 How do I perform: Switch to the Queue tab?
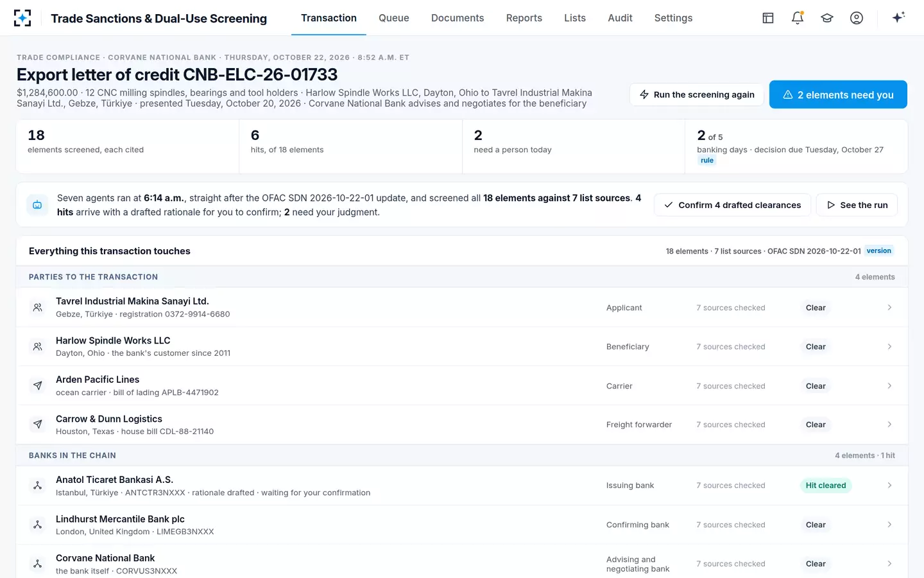pos(394,18)
